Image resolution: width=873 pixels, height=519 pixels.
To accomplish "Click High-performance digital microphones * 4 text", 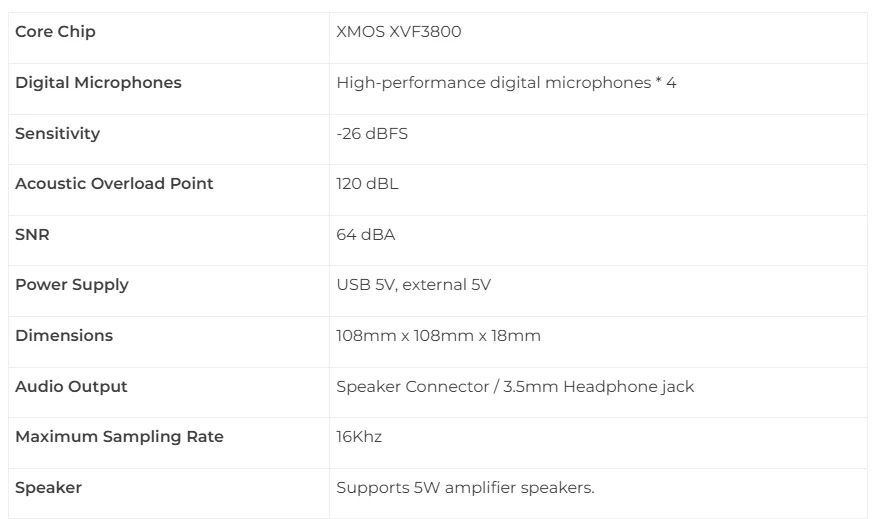I will [x=506, y=82].
